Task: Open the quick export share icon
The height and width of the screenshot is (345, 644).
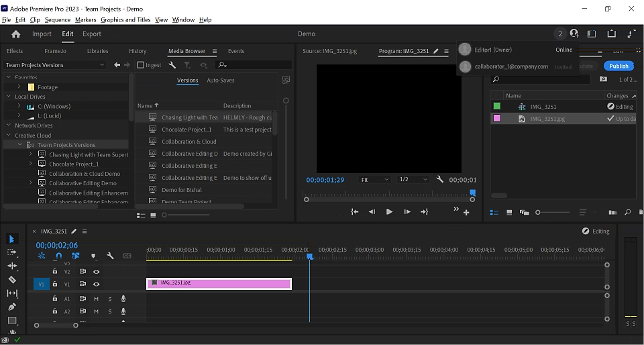Action: pyautogui.click(x=612, y=34)
